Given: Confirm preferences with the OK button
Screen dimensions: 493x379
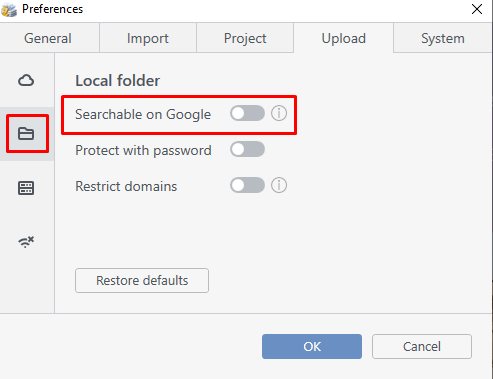Looking at the screenshot, I should tap(312, 347).
